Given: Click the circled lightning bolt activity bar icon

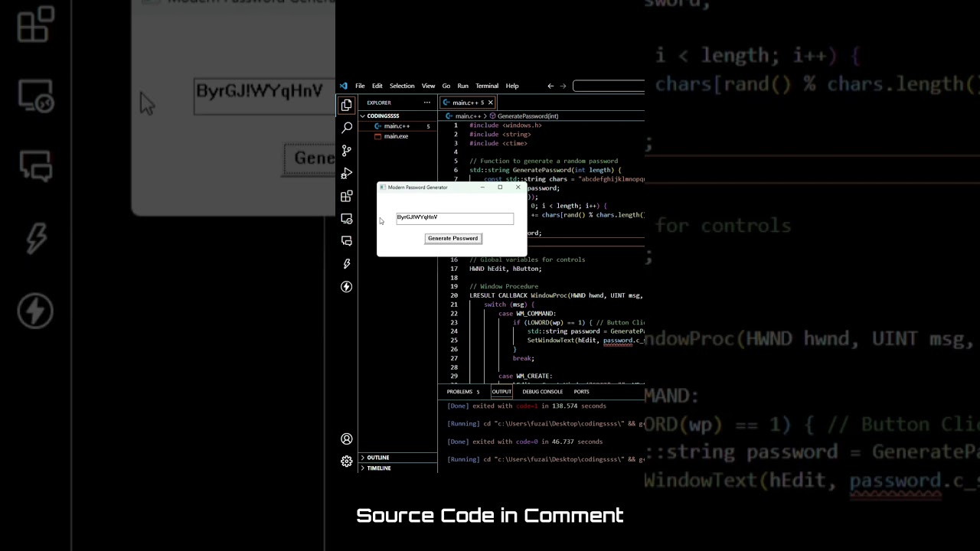Looking at the screenshot, I should (x=346, y=286).
